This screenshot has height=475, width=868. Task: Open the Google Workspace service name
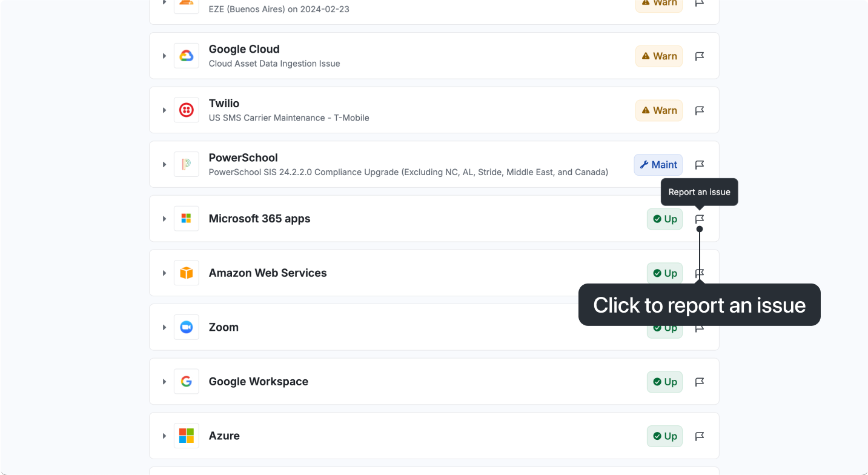pos(259,382)
